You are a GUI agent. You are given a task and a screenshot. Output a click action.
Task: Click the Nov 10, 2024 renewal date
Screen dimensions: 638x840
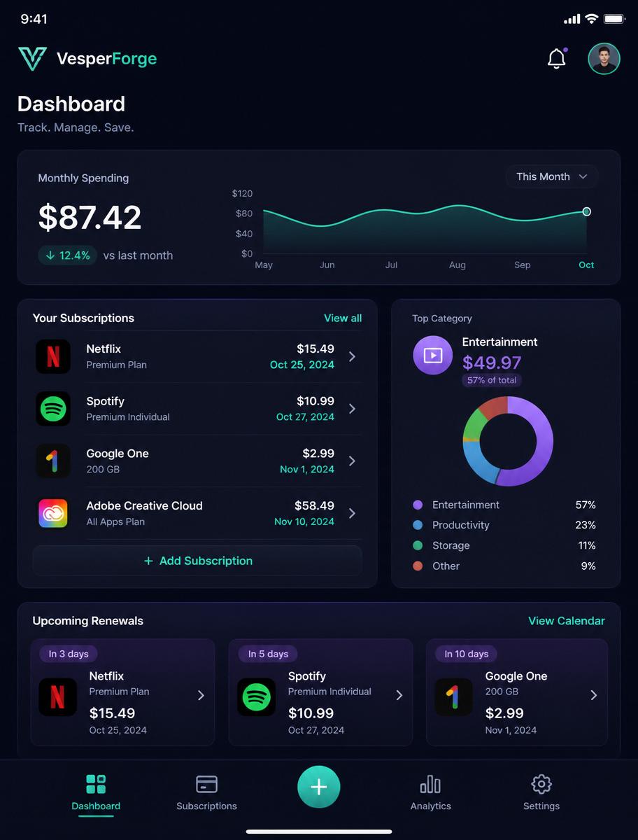click(x=304, y=521)
